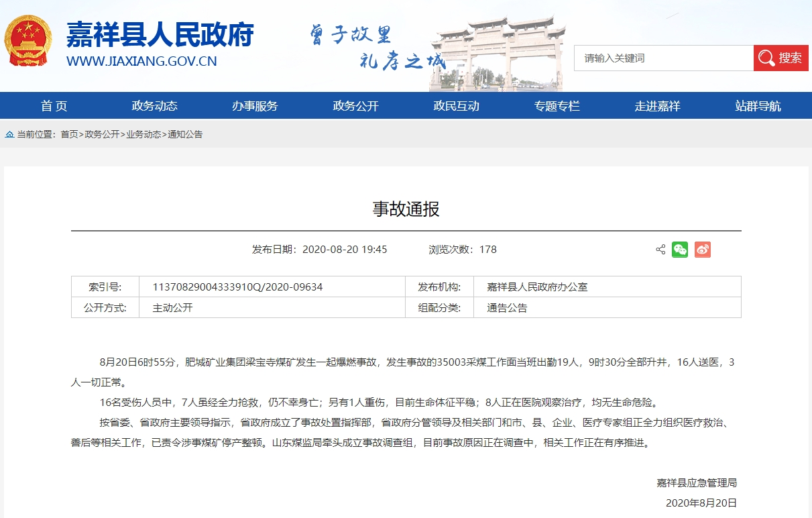Click the national emblem logo
812x518 pixels.
[x=28, y=41]
